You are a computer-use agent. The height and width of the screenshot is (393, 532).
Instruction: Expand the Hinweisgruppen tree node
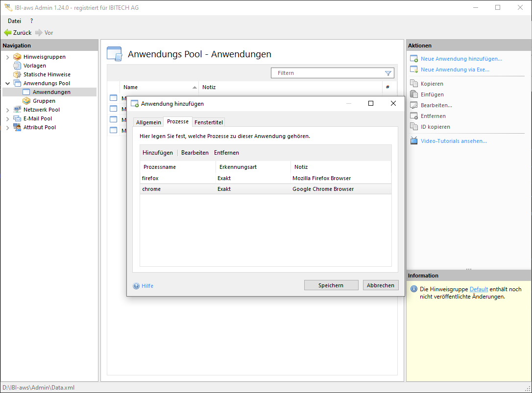pos(7,57)
